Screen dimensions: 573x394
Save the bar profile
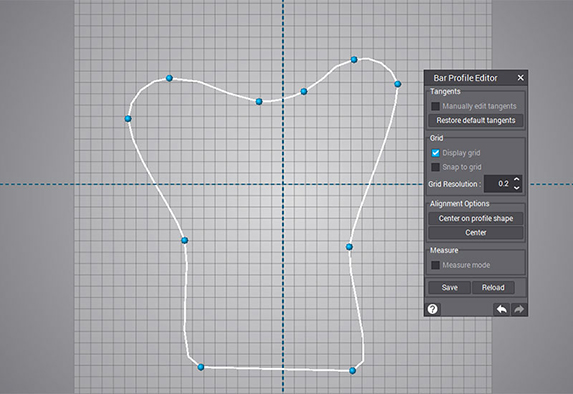click(449, 287)
